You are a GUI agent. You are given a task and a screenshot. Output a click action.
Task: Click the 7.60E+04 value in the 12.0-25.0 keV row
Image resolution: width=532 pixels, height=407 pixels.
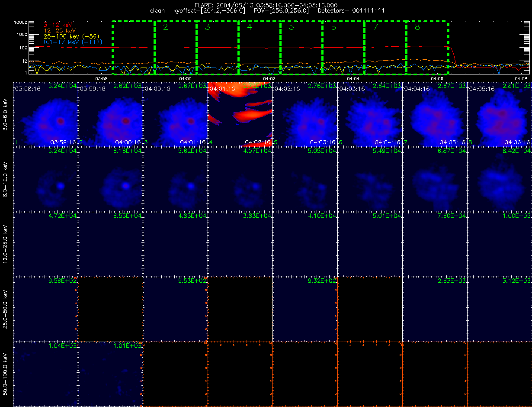(x=452, y=216)
